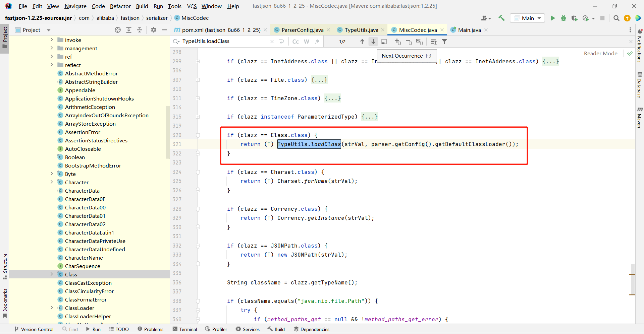Open Structure tool window
Screen dimensions: 644x334
point(5,266)
